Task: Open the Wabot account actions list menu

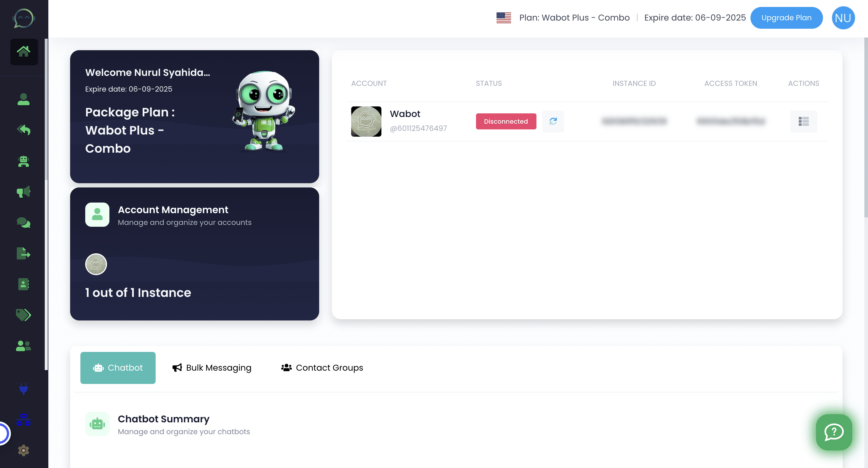Action: (803, 121)
